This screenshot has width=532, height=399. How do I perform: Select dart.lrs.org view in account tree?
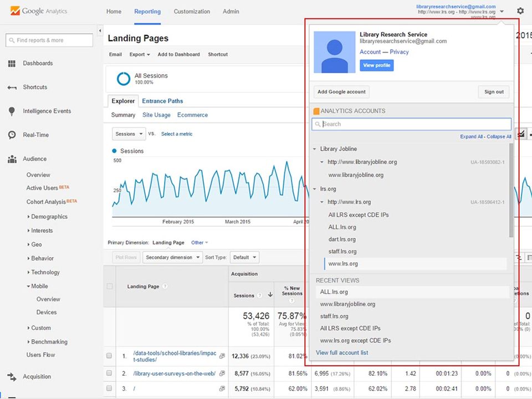tap(342, 239)
